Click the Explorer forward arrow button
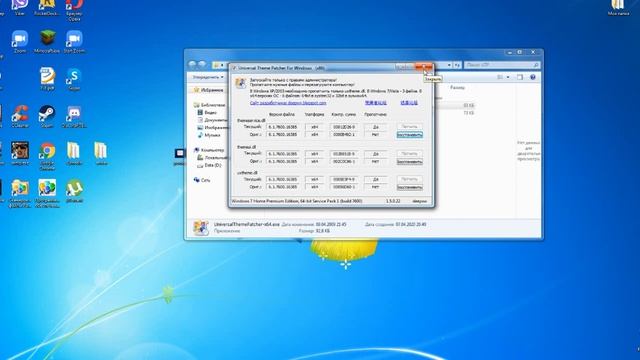Image resolution: width=640 pixels, height=360 pixels. point(202,64)
